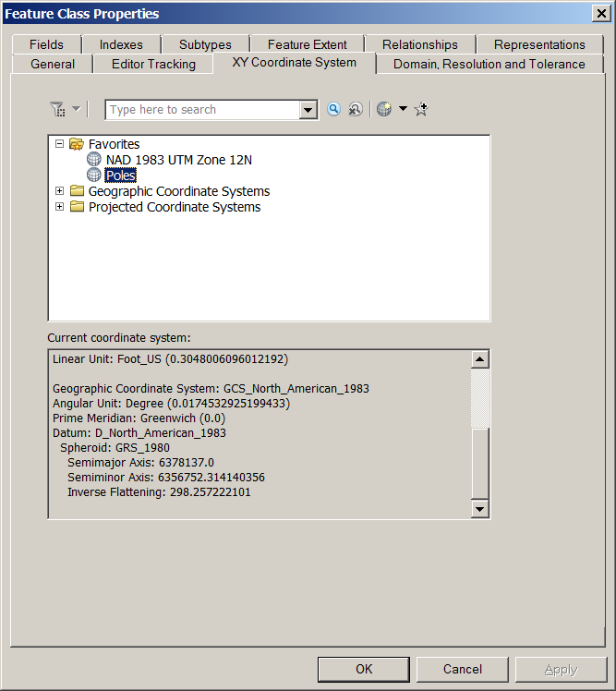Screen dimensions: 616x691
Task: Select Projected Coordinate Systems label
Action: [175, 207]
